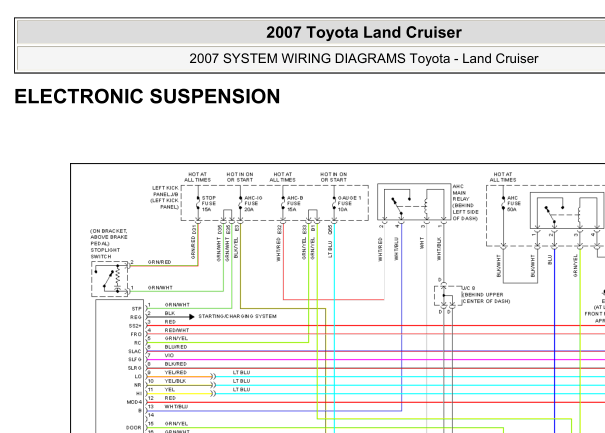Click the 'BLK' wire label at pin 2
This screenshot has width=605, height=433.
(x=170, y=313)
